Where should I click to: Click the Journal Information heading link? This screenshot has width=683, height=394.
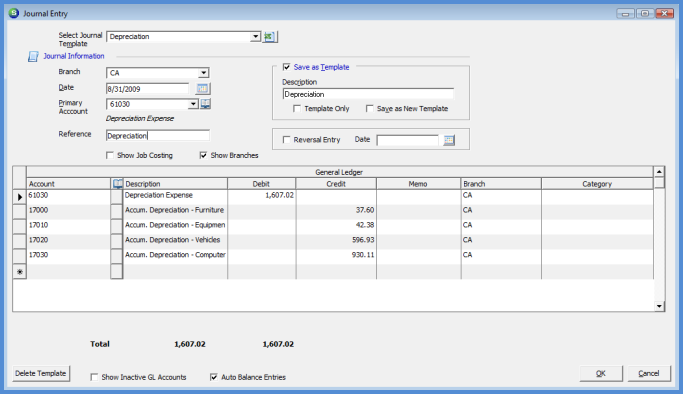pyautogui.click(x=74, y=56)
